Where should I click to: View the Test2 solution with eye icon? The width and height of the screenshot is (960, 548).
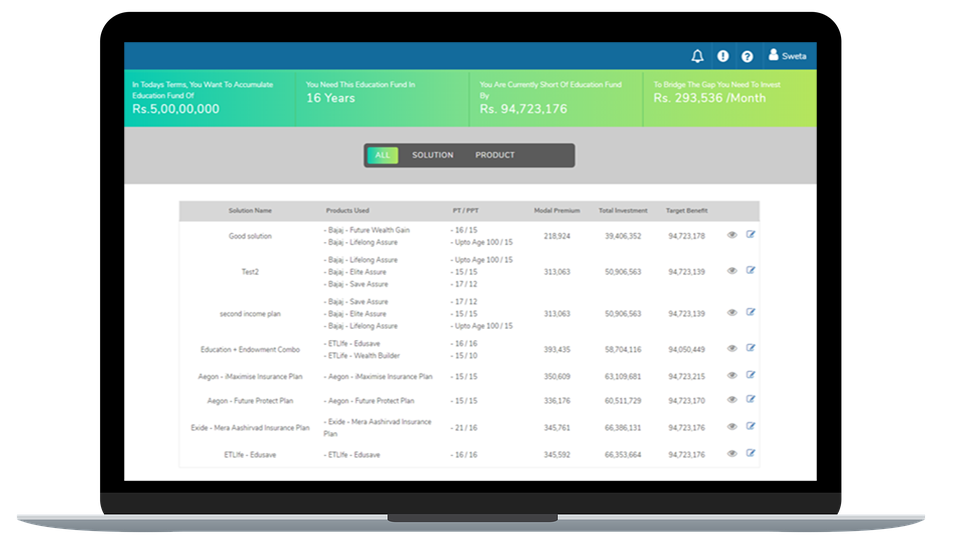pos(732,270)
